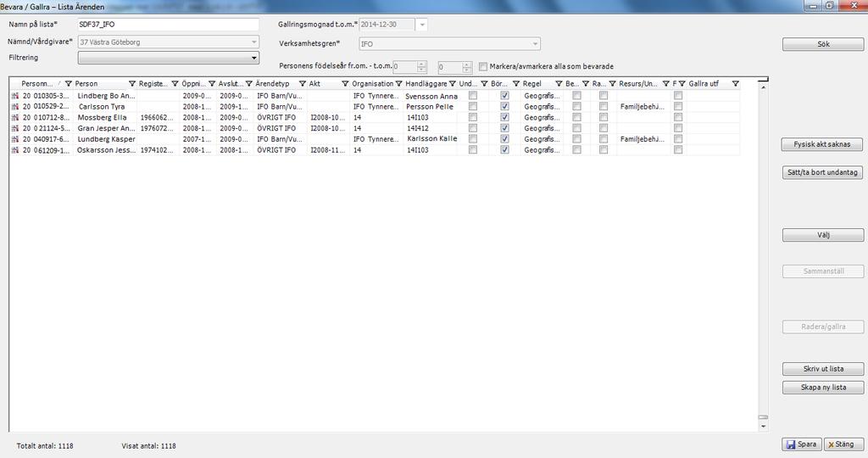The image size is (868, 458).
Task: Open filter icon on Person column
Action: [x=132, y=84]
